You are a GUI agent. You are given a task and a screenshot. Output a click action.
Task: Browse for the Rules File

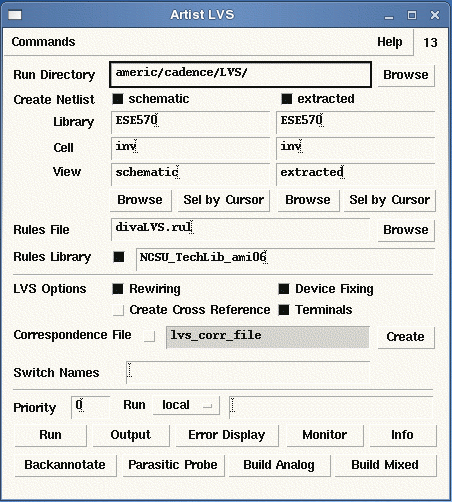click(406, 230)
